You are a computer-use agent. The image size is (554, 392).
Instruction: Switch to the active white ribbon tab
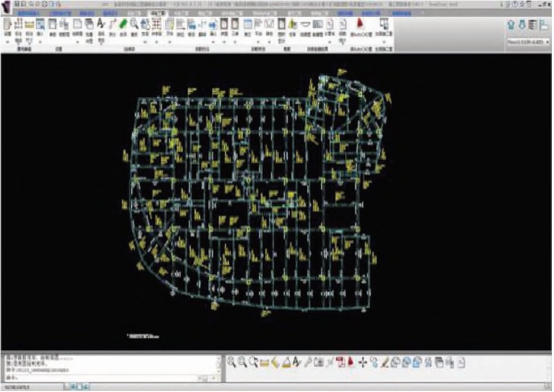[158, 13]
